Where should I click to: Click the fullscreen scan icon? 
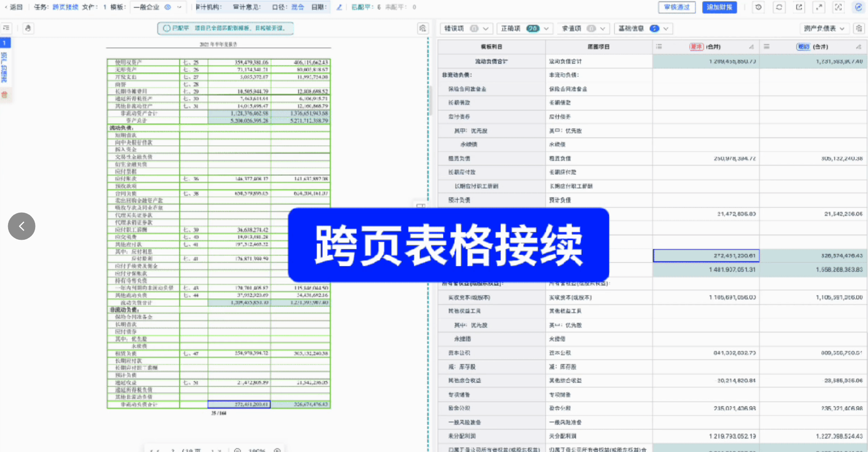838,7
